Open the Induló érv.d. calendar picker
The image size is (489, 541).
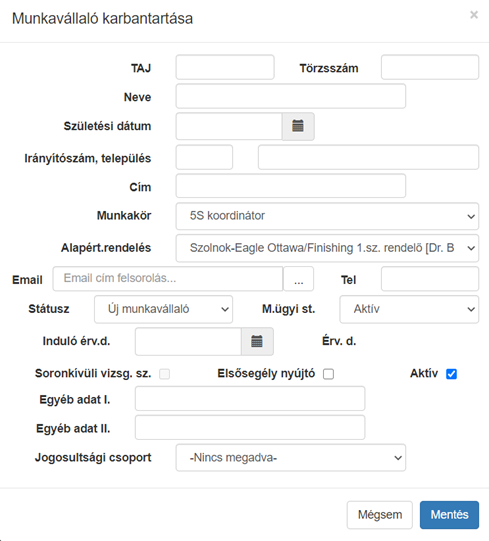pyautogui.click(x=257, y=342)
